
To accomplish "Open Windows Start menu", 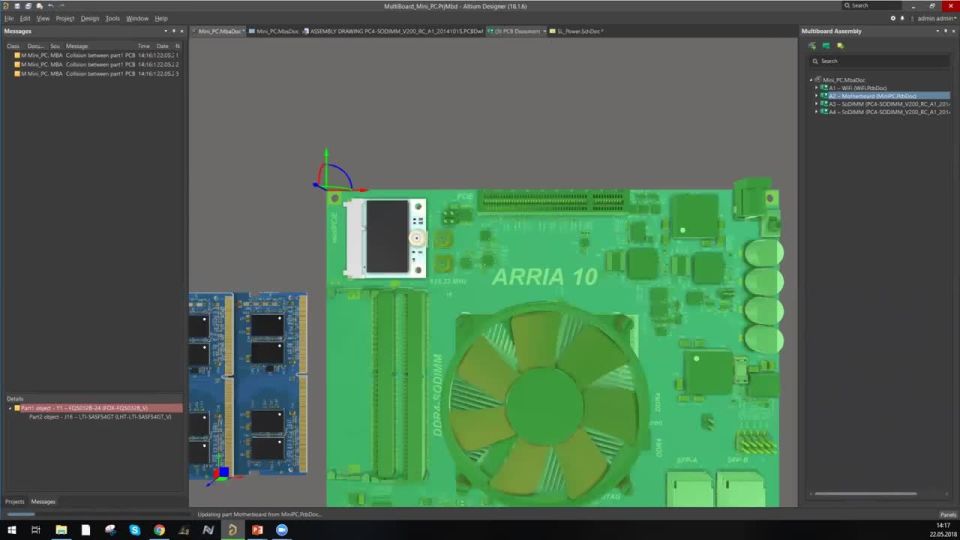I will click(x=12, y=530).
